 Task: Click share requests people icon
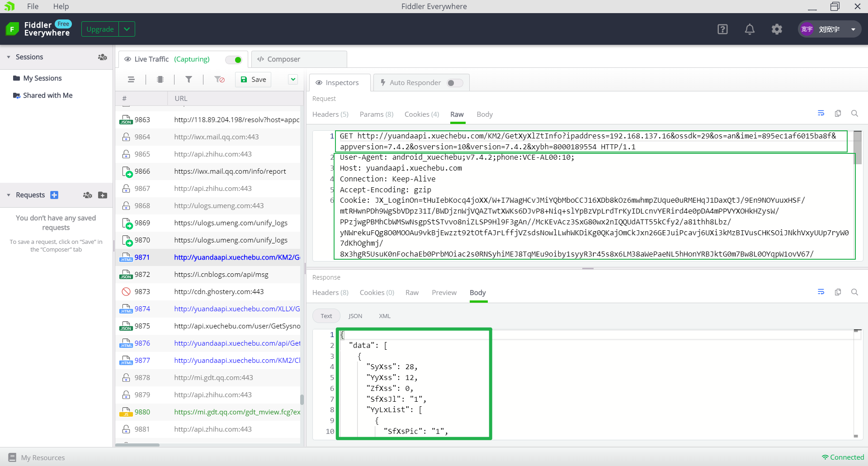click(88, 195)
